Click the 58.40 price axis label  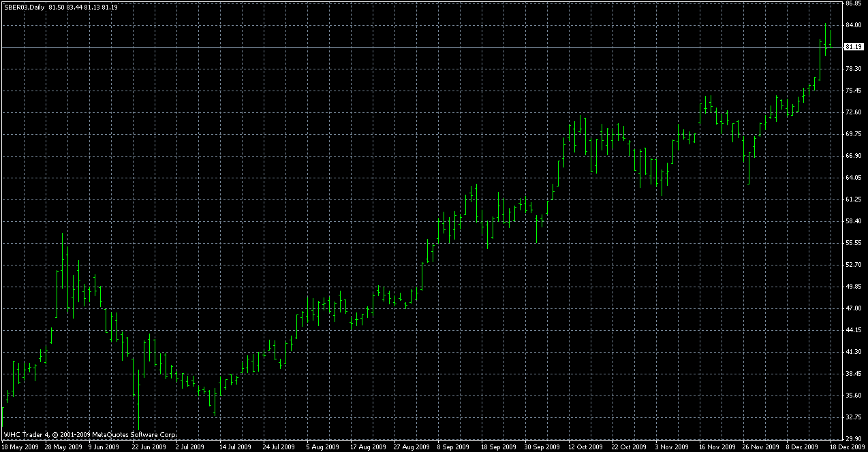pos(853,221)
